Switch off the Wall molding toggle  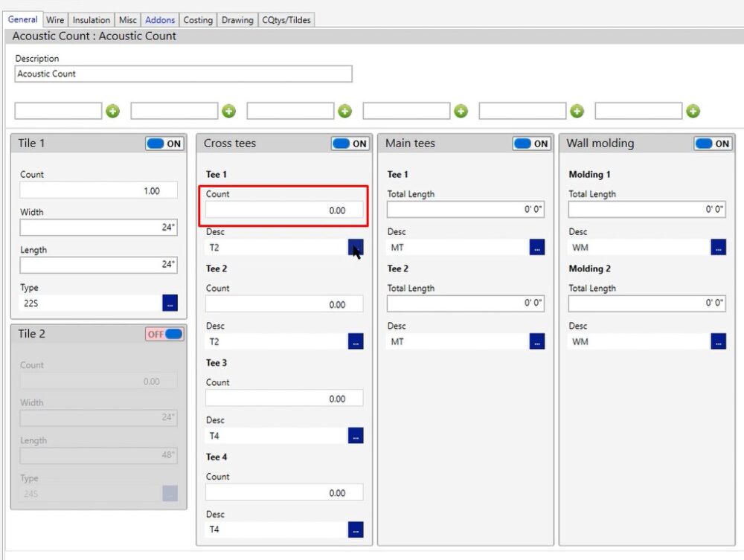[x=713, y=144]
